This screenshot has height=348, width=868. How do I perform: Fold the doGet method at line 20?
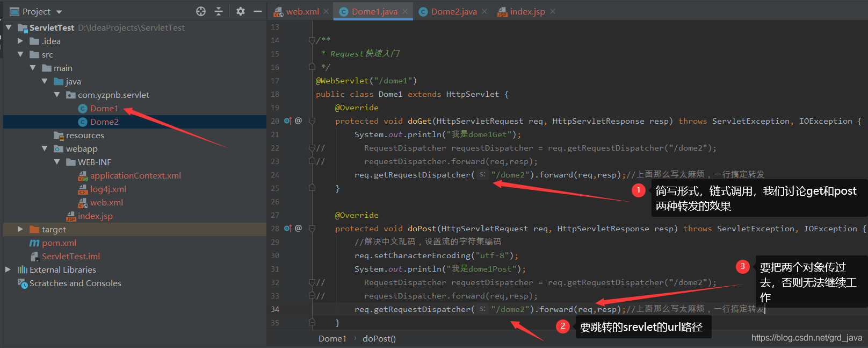pos(312,121)
